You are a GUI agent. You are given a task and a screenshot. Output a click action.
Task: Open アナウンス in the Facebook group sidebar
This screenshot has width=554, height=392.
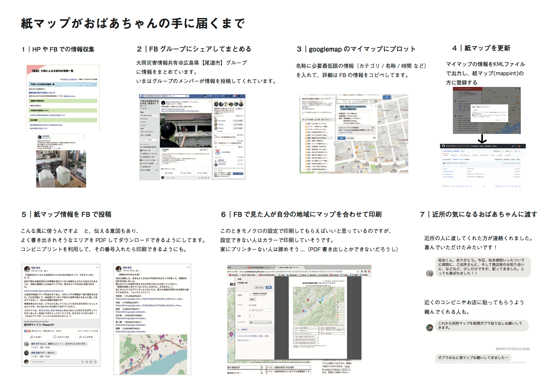144,119
